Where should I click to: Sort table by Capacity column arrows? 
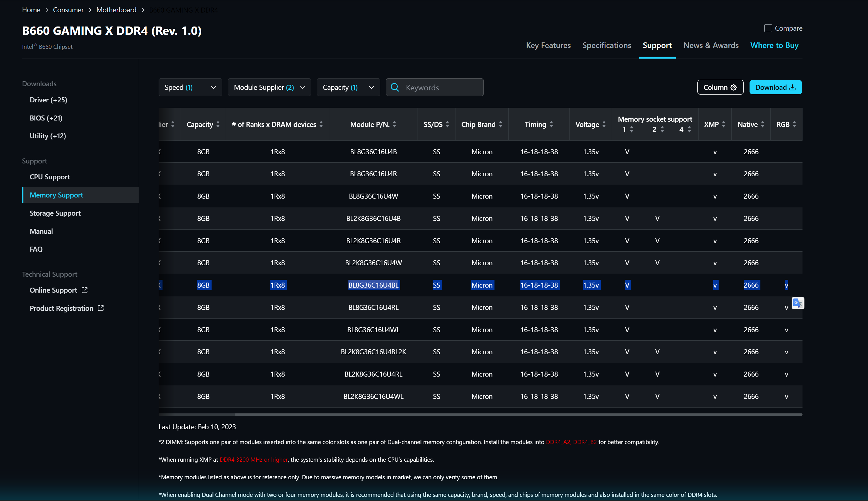pyautogui.click(x=218, y=125)
